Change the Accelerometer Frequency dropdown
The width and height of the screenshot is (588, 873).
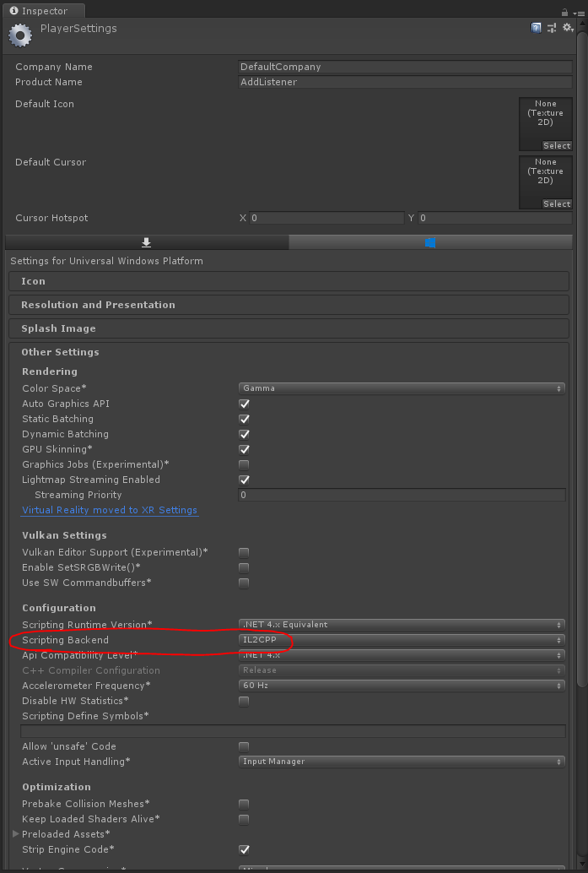pyautogui.click(x=402, y=686)
